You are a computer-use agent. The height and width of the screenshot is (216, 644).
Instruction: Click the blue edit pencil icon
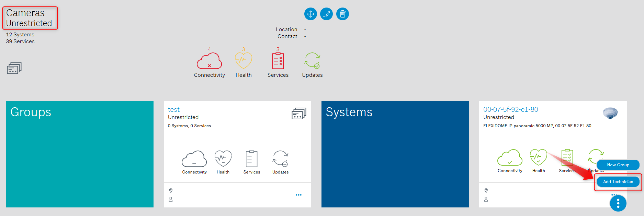[x=326, y=14]
